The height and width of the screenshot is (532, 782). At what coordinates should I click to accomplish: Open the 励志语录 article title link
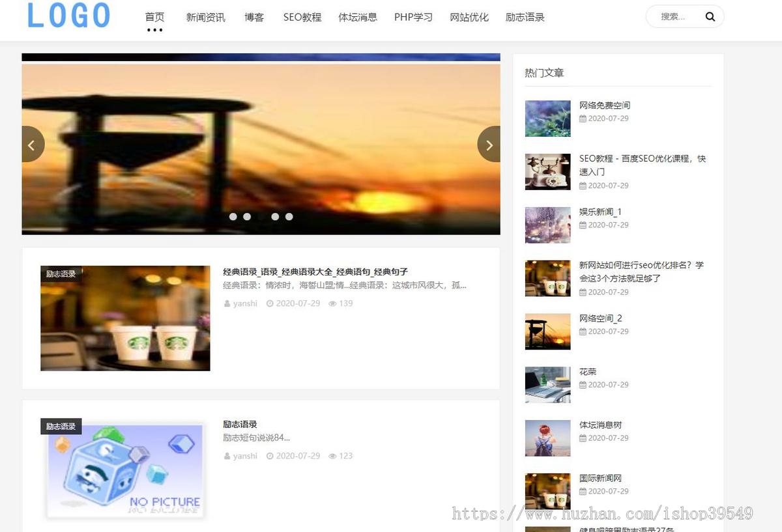pyautogui.click(x=240, y=424)
